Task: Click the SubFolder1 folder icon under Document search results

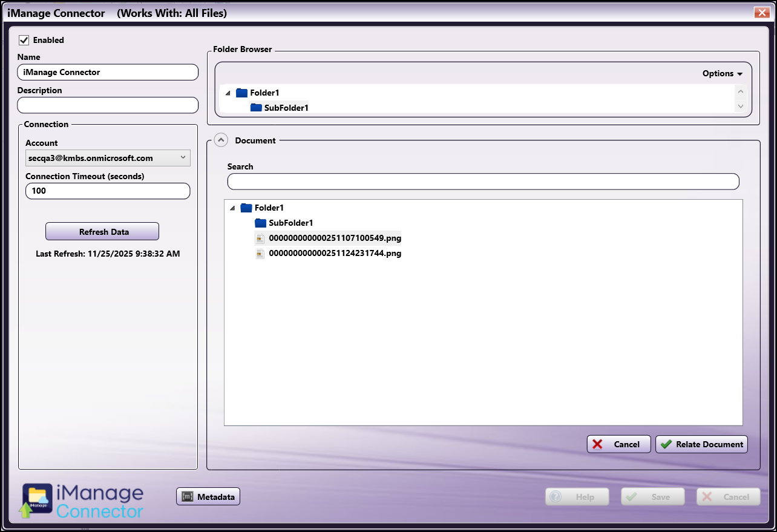Action: pos(260,223)
